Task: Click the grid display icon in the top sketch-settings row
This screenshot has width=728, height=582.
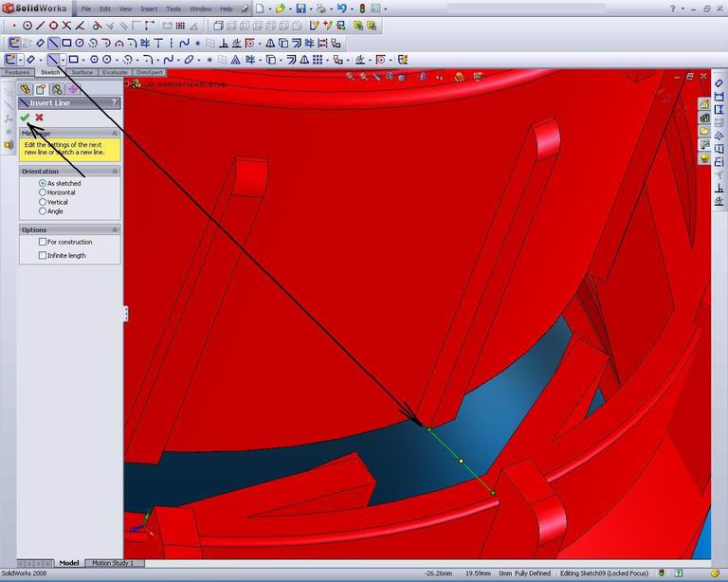Action: (x=180, y=26)
